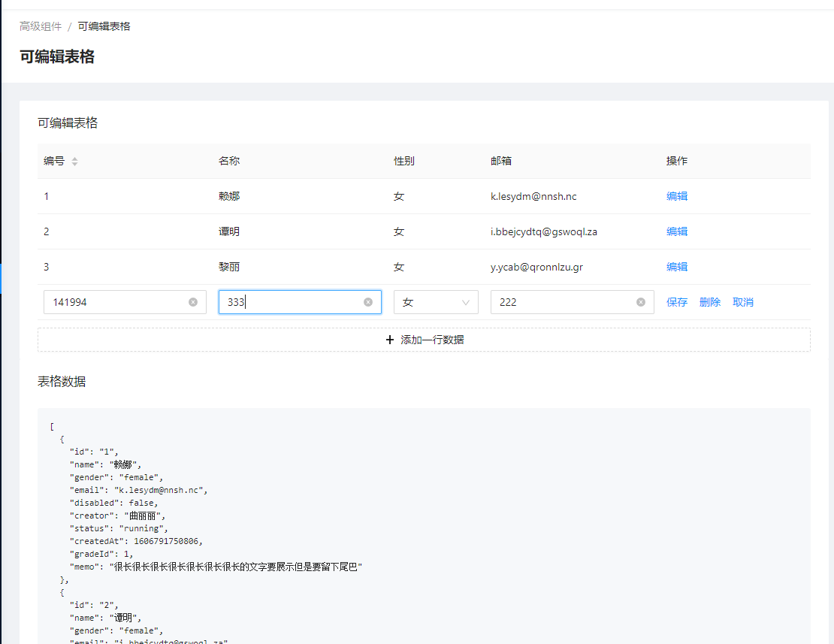This screenshot has width=834, height=644.
Task: Click 取消 to cancel the row edit
Action: [x=743, y=301]
